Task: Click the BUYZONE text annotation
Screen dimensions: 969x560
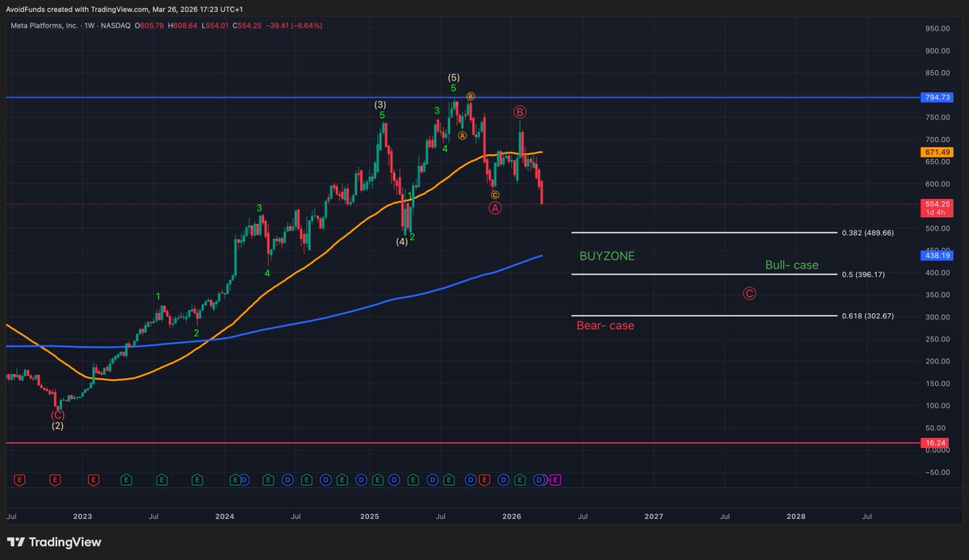Action: (607, 256)
